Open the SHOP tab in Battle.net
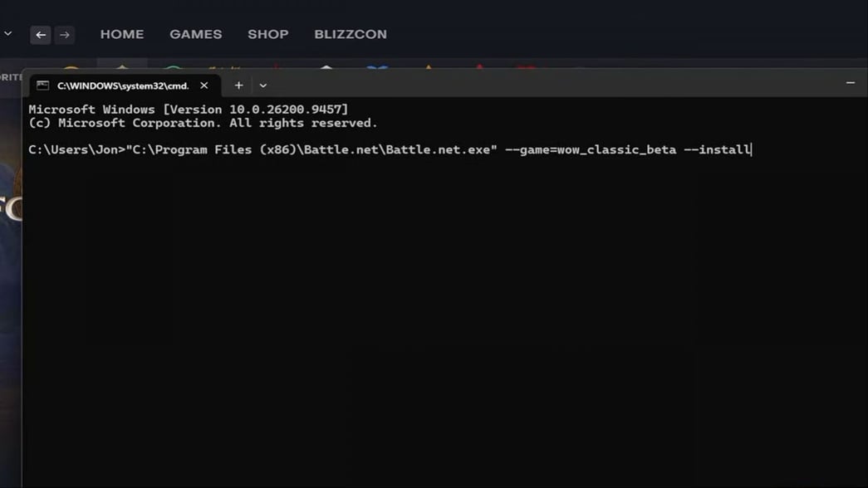Screen dimensions: 868x488 pos(268,34)
